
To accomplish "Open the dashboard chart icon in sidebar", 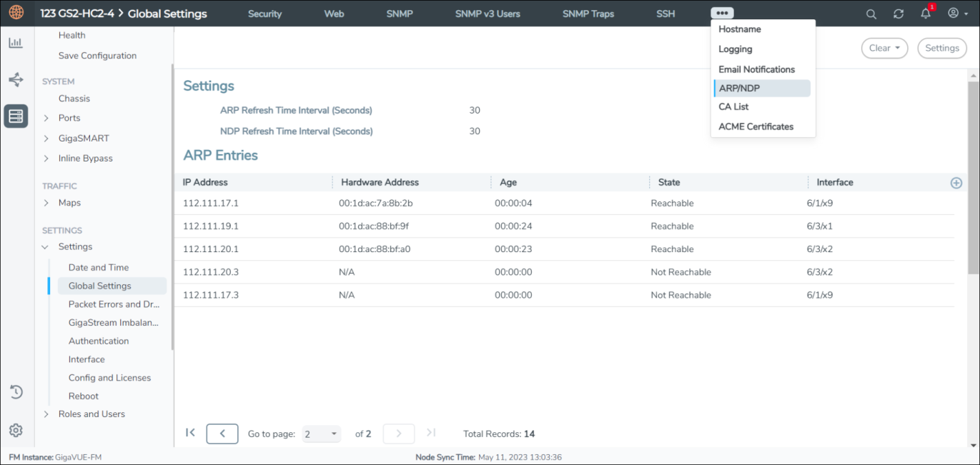I will [16, 43].
